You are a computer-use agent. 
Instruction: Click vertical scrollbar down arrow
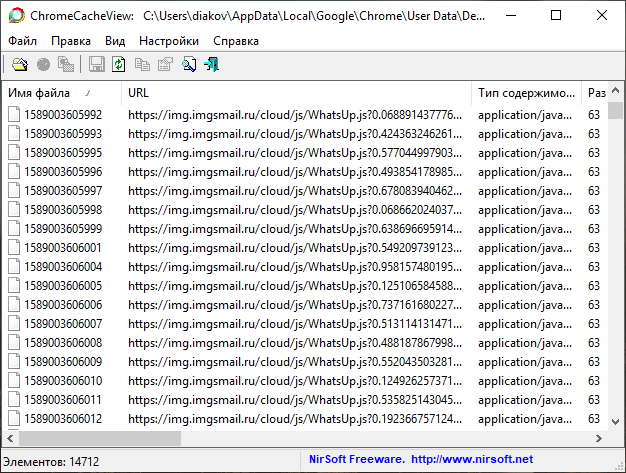click(x=616, y=422)
